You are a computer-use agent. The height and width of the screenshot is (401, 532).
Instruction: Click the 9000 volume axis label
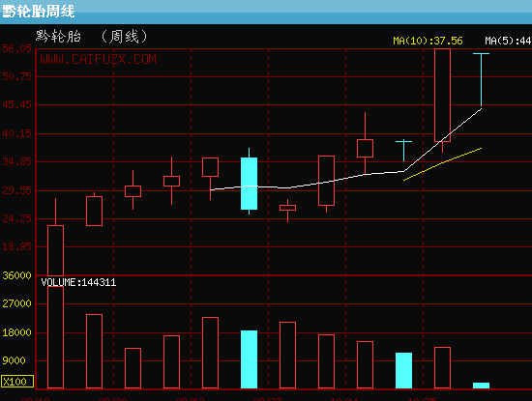(14, 360)
